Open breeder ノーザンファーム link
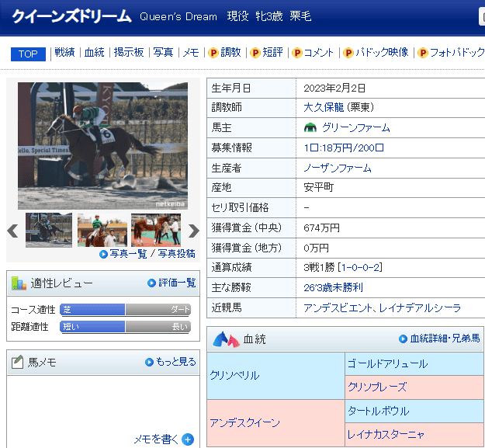 338,168
